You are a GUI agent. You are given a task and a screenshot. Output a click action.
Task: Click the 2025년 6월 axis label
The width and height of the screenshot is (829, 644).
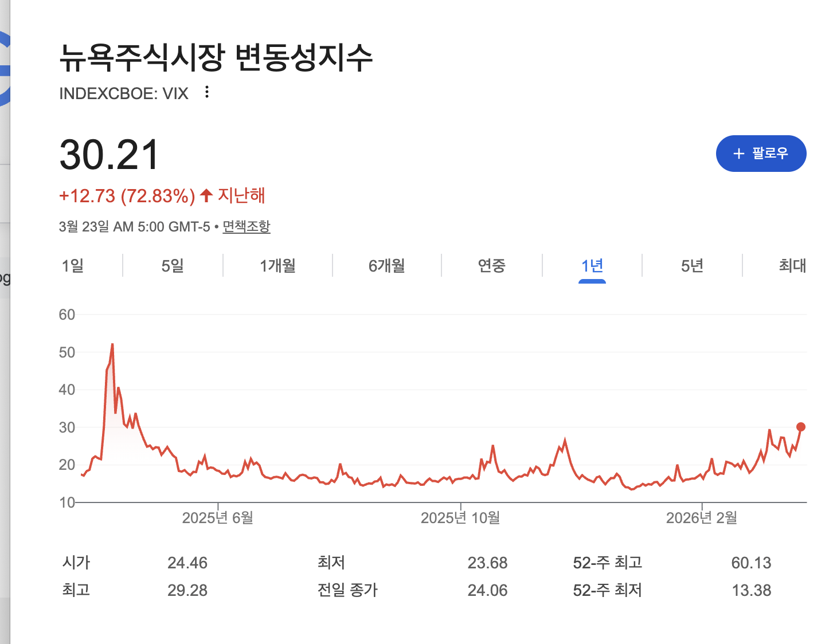coord(218,518)
